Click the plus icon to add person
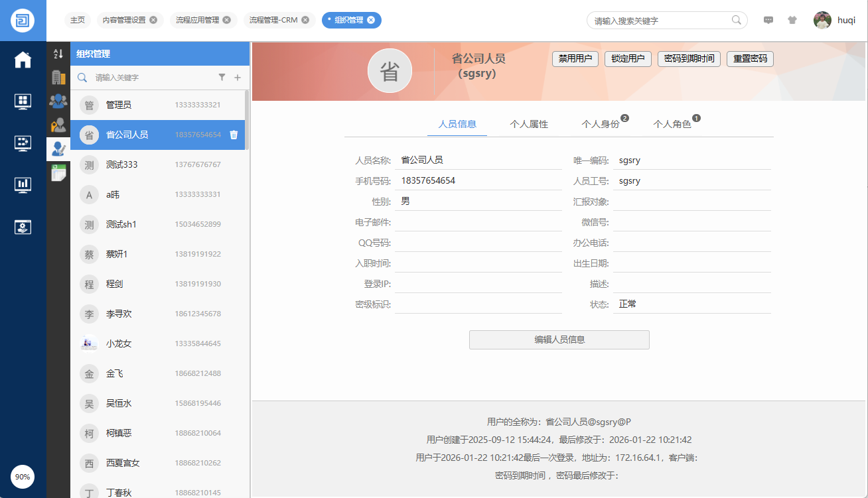 point(238,78)
